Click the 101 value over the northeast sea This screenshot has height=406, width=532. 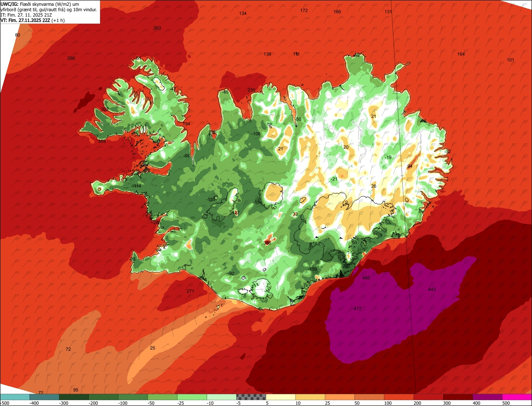click(510, 60)
